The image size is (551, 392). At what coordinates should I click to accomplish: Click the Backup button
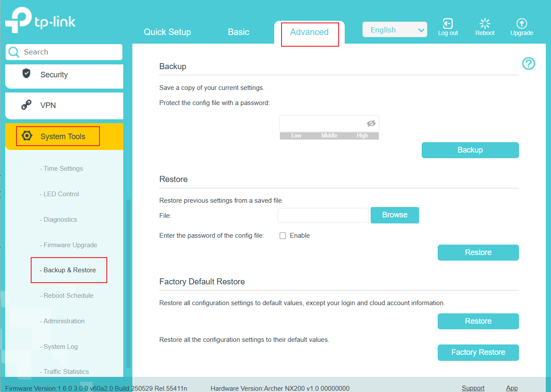(470, 150)
